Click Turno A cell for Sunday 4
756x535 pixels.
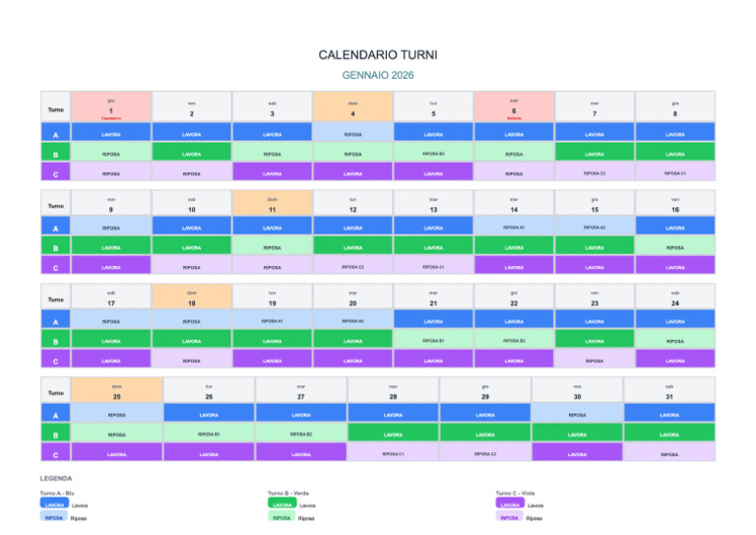(x=353, y=132)
